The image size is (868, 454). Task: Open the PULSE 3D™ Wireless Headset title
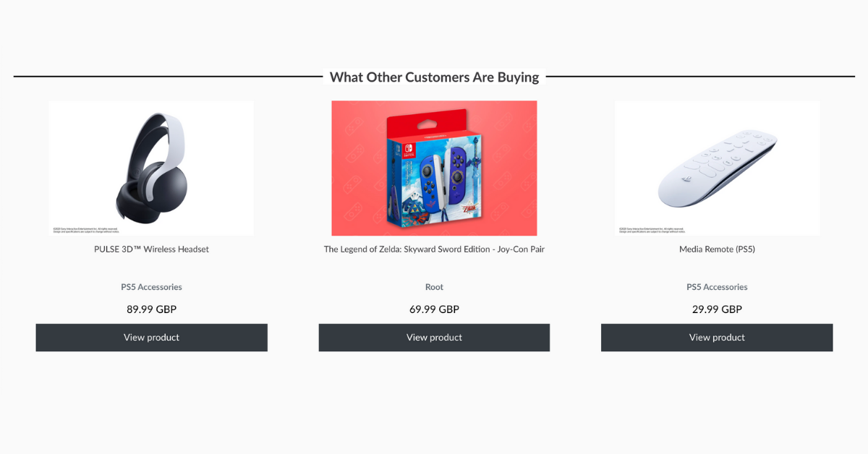(x=151, y=249)
